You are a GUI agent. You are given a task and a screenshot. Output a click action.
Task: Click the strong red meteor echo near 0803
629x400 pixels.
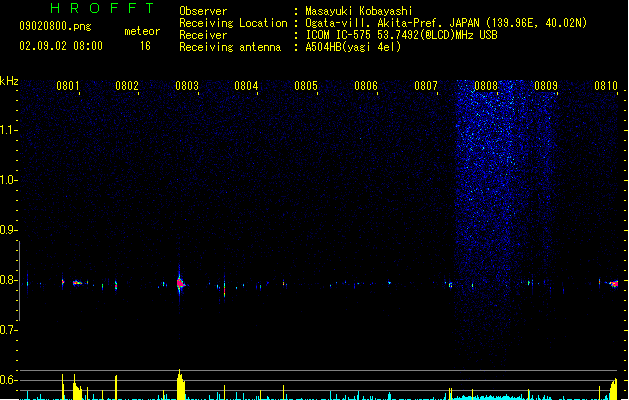(180, 283)
